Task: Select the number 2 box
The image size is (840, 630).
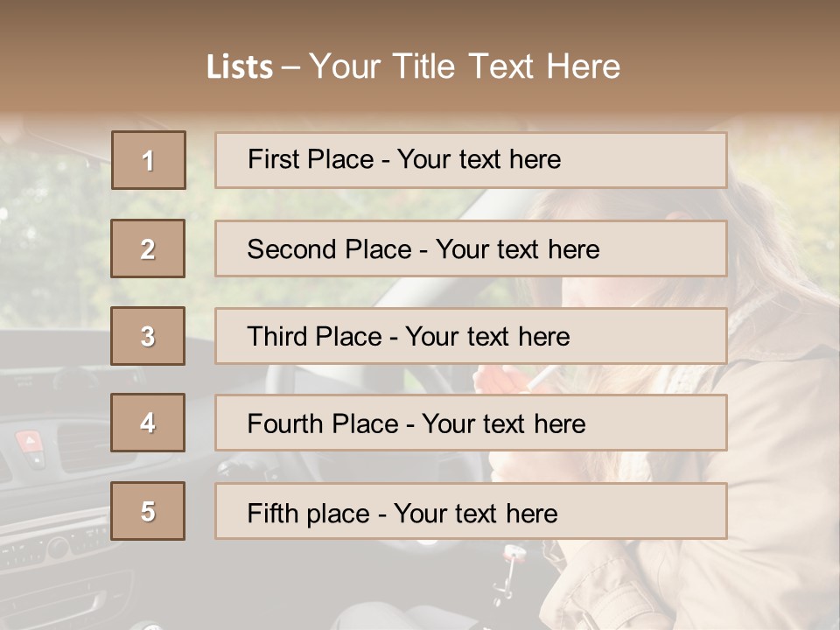Action: (x=148, y=248)
